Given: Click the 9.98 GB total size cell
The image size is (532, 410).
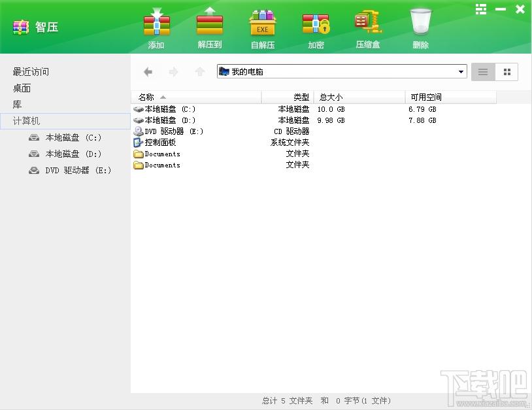Looking at the screenshot, I should [331, 120].
